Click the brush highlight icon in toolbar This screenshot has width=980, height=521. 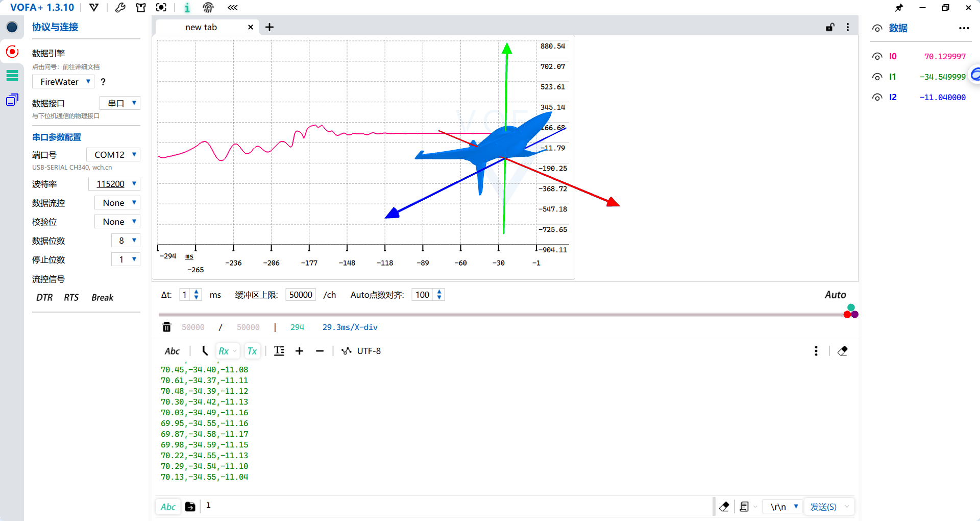pyautogui.click(x=204, y=351)
